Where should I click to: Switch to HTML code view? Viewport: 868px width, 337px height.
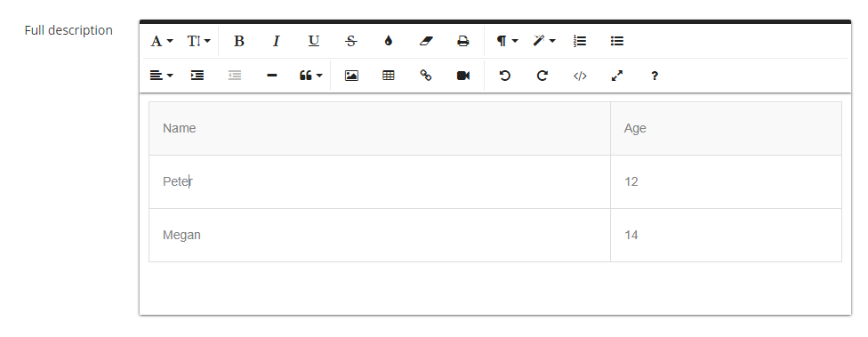click(x=580, y=76)
